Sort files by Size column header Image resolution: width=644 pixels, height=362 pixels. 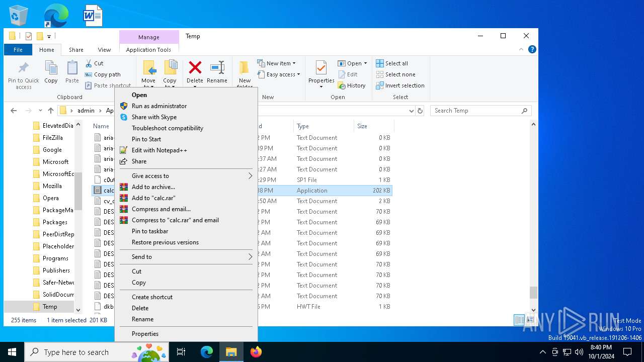(x=374, y=126)
